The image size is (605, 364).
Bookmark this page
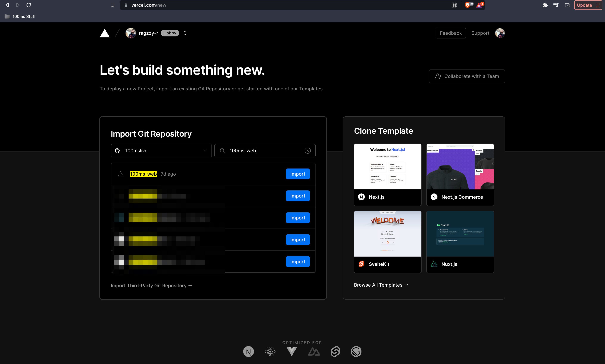point(112,5)
